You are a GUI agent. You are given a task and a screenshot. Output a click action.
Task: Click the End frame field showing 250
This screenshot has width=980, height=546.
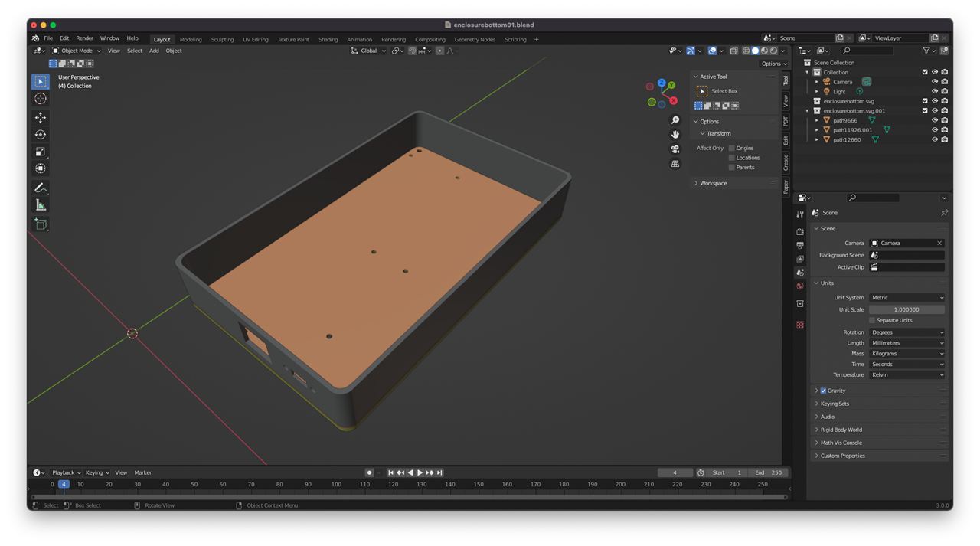click(x=768, y=472)
